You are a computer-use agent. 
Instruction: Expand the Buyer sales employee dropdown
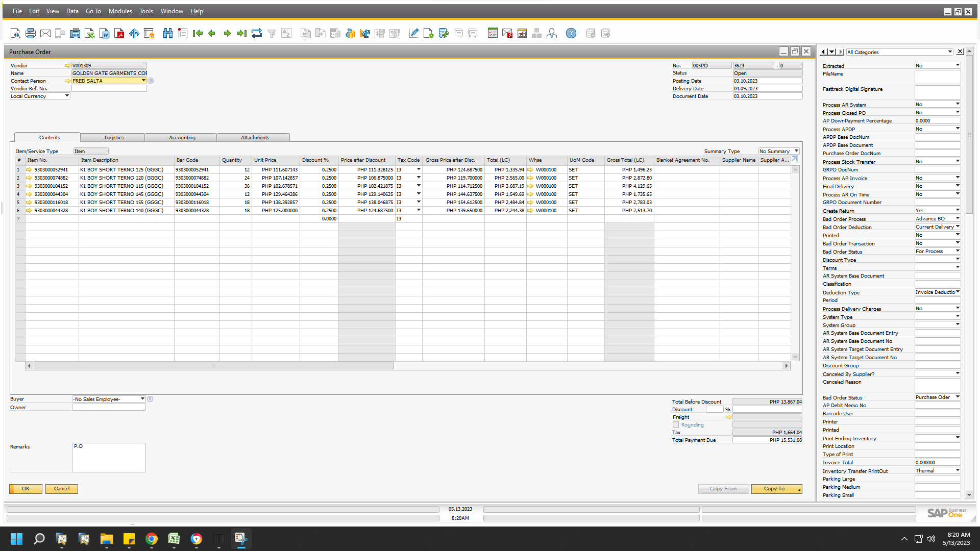click(x=142, y=399)
